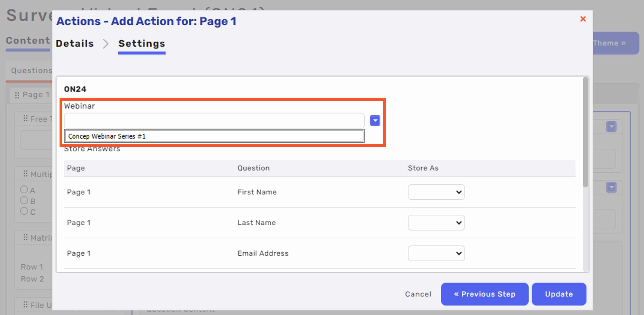Close the Add Action dialog with the red X
The height and width of the screenshot is (315, 644).
583,19
